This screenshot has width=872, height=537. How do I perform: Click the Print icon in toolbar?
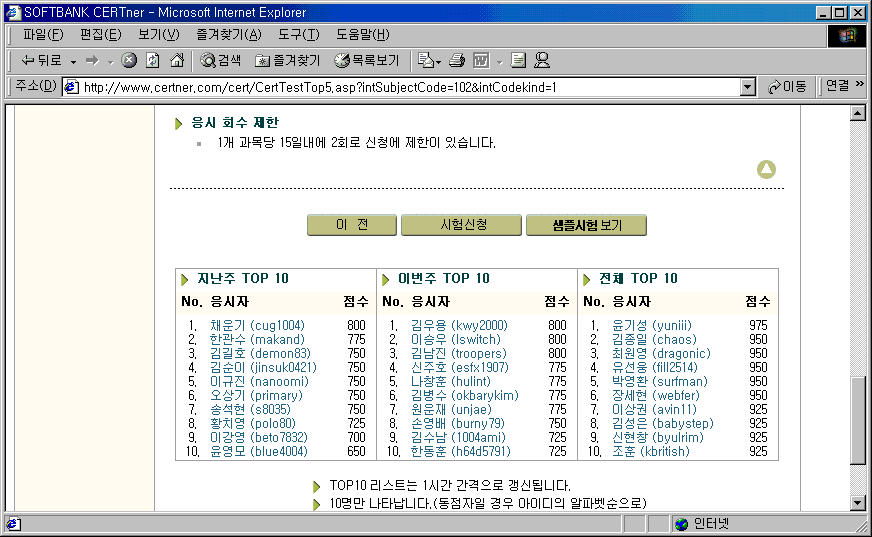coord(456,61)
